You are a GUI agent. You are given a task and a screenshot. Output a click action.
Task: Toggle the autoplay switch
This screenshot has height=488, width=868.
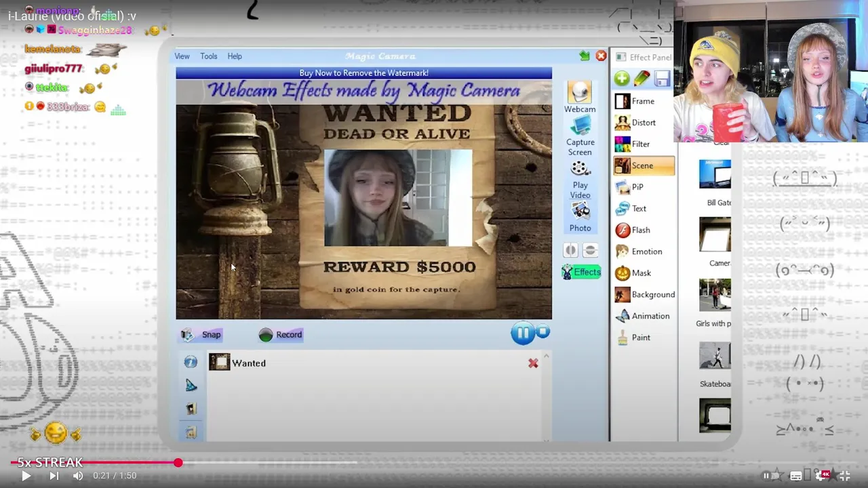[x=771, y=476]
